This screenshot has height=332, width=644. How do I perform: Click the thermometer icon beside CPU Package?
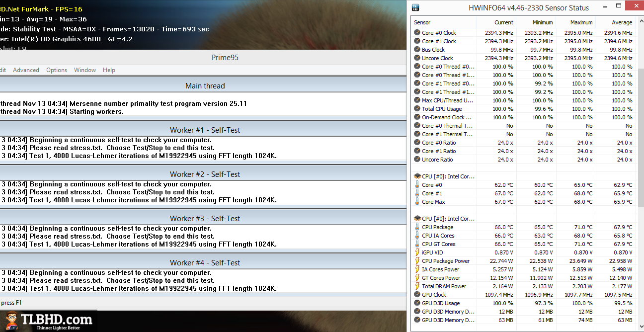pyautogui.click(x=417, y=227)
